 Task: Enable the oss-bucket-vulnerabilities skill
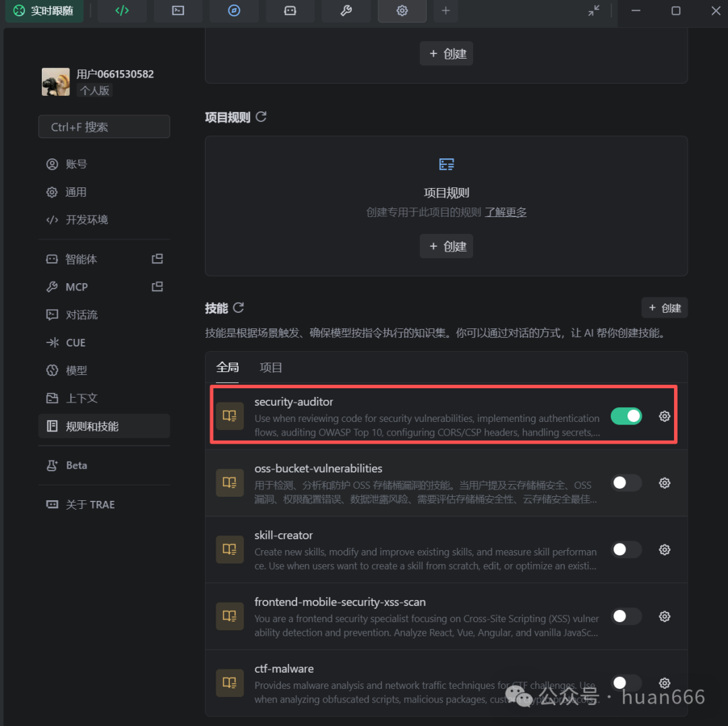click(x=626, y=483)
